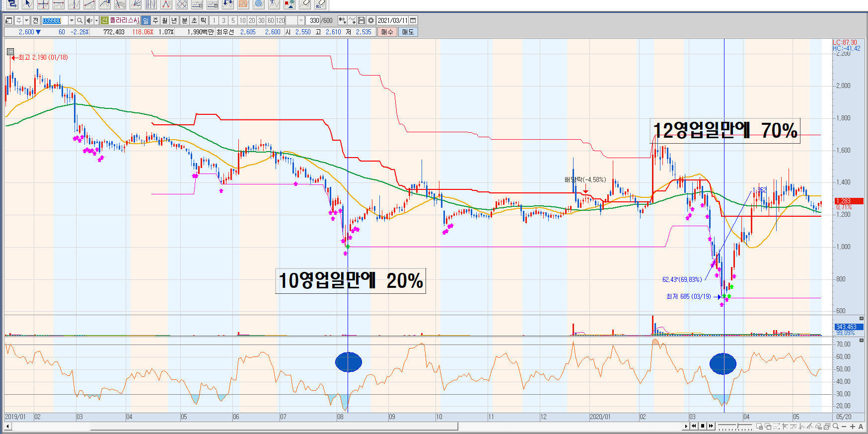This screenshot has height=434, width=868.
Task: Select the 30 interval button
Action: [x=261, y=20]
